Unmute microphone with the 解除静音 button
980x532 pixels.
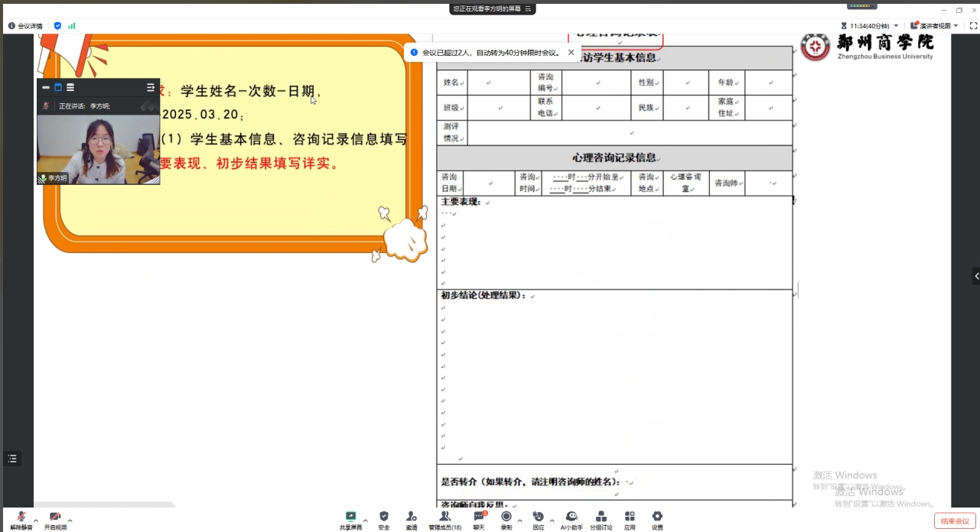coord(21,518)
